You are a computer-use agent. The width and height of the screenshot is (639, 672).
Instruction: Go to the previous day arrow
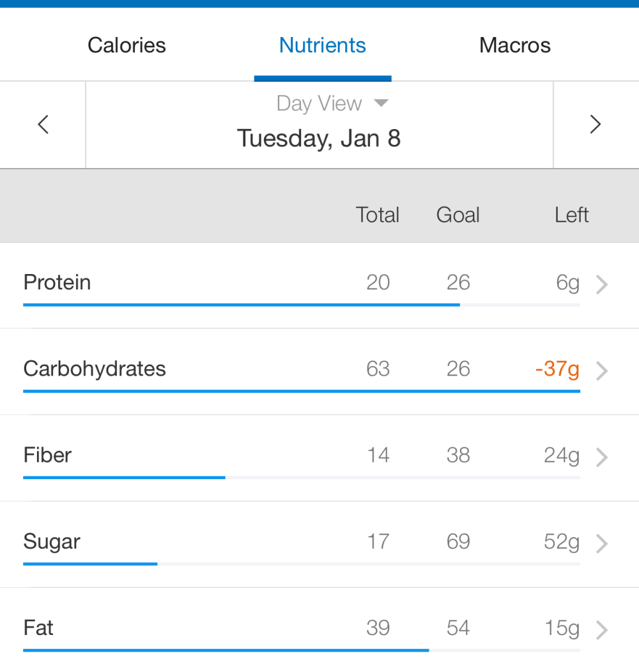coord(43,124)
